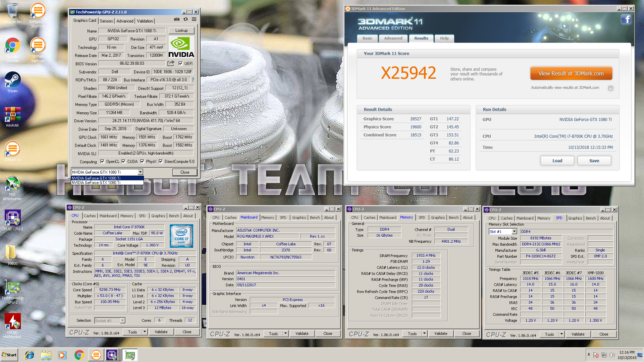Open File Explorer in taskbar
This screenshot has width=644, height=362.
(x=46, y=355)
